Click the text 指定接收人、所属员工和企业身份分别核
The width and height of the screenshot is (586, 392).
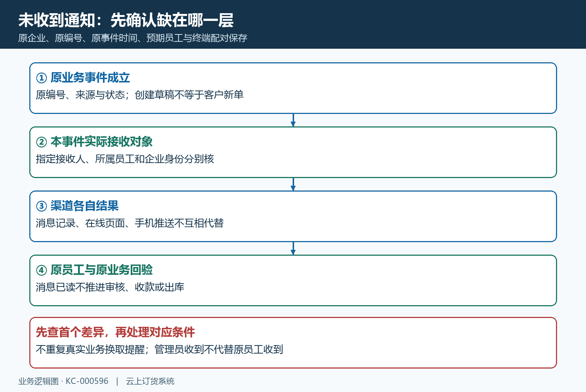point(125,159)
